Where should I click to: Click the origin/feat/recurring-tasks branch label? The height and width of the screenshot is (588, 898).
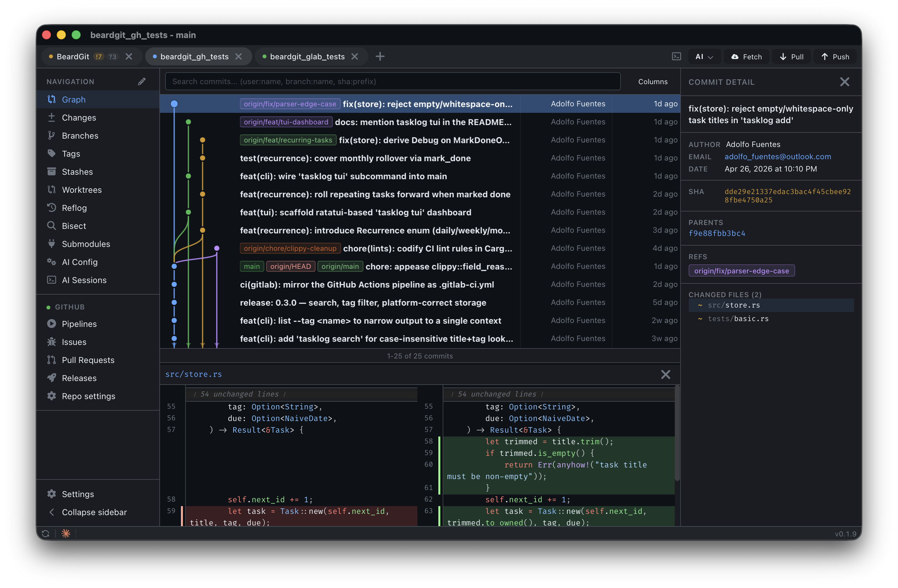coord(288,140)
